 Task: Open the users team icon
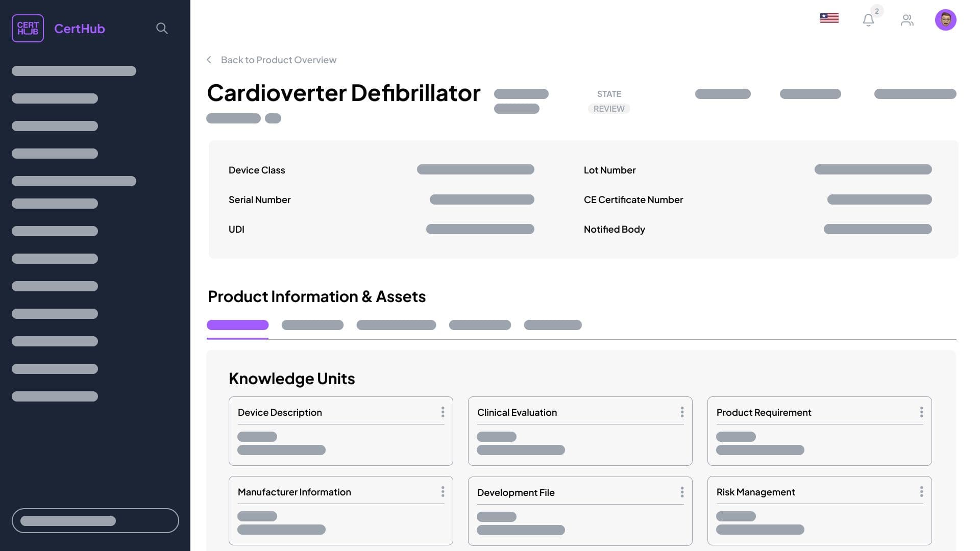click(x=907, y=20)
